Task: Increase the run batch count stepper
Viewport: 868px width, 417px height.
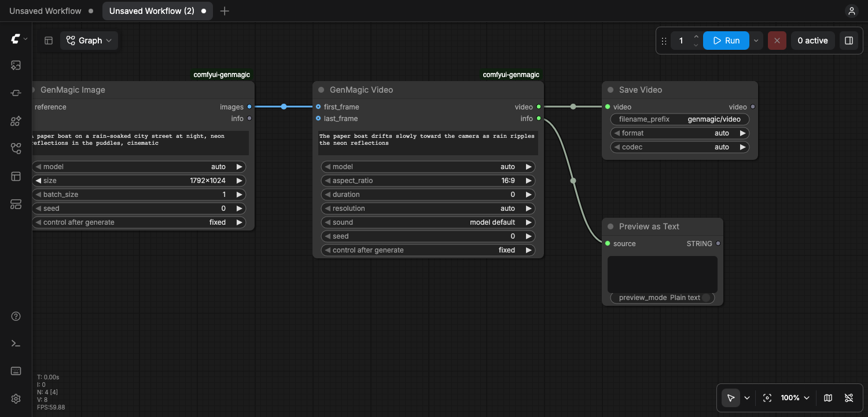Action: coord(696,36)
